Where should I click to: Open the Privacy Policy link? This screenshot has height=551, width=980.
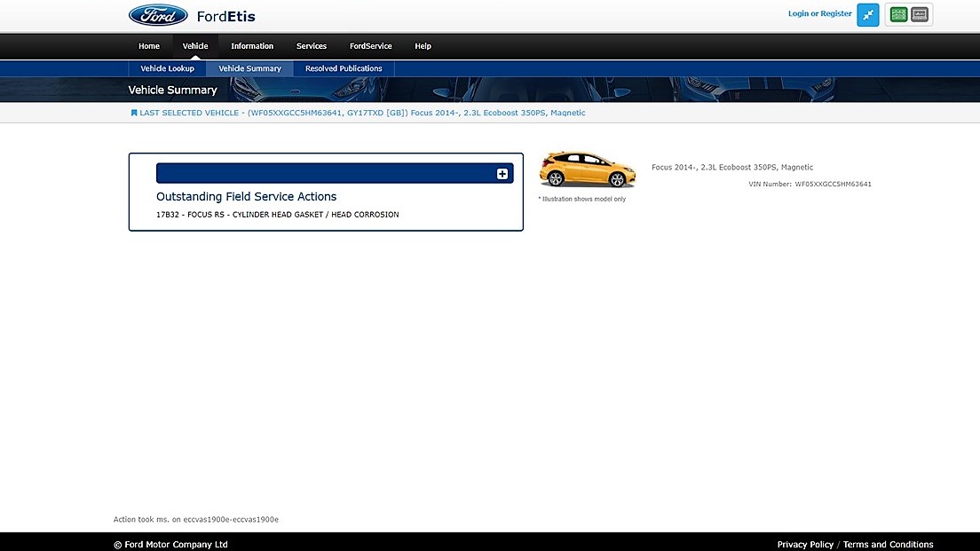coord(805,544)
